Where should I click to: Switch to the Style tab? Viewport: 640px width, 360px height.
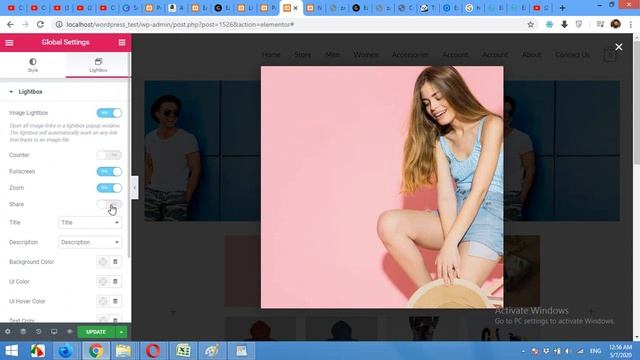point(33,65)
